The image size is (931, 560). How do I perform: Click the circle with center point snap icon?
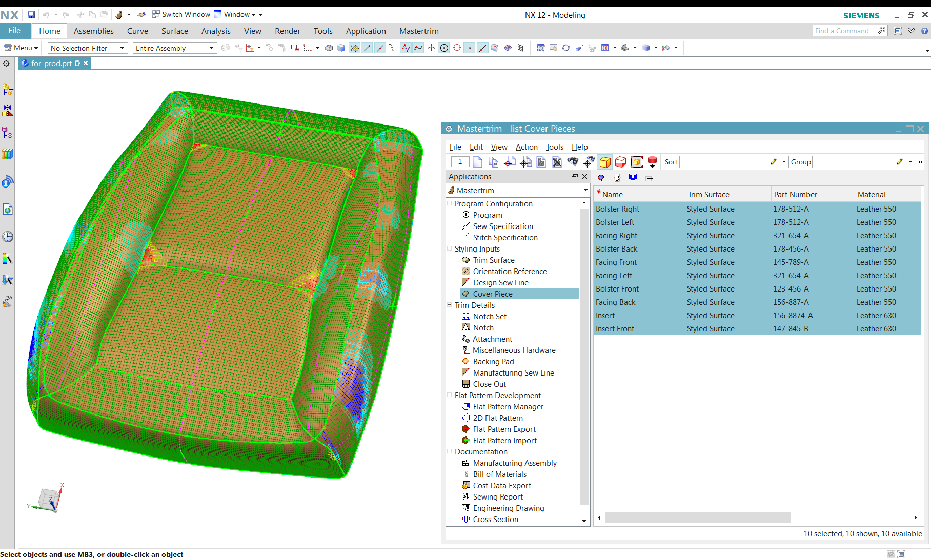pyautogui.click(x=444, y=48)
